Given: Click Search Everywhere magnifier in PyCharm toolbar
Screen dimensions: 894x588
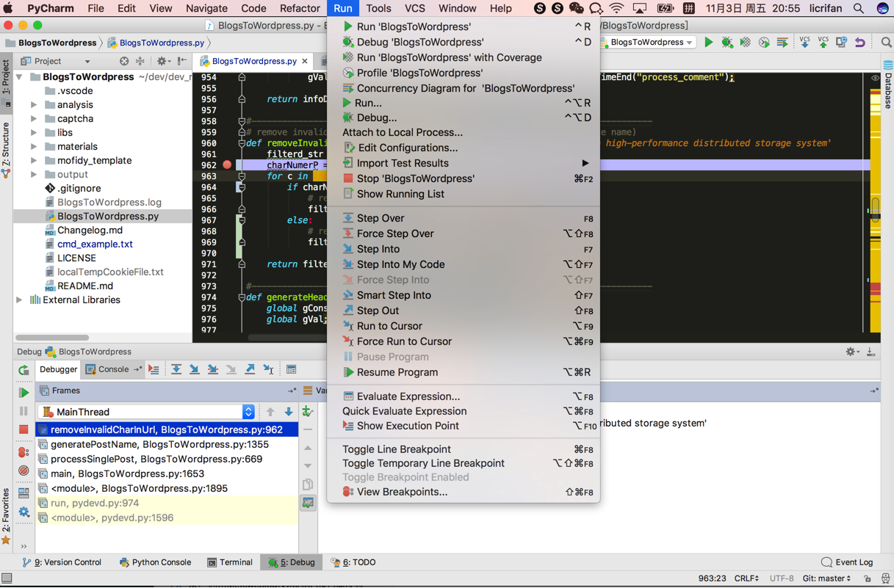Looking at the screenshot, I should 886,43.
